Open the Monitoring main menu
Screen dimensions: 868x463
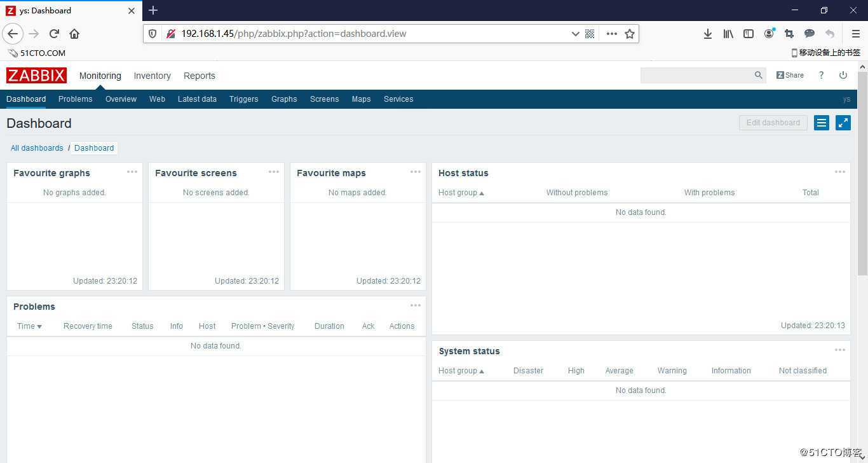click(x=100, y=76)
